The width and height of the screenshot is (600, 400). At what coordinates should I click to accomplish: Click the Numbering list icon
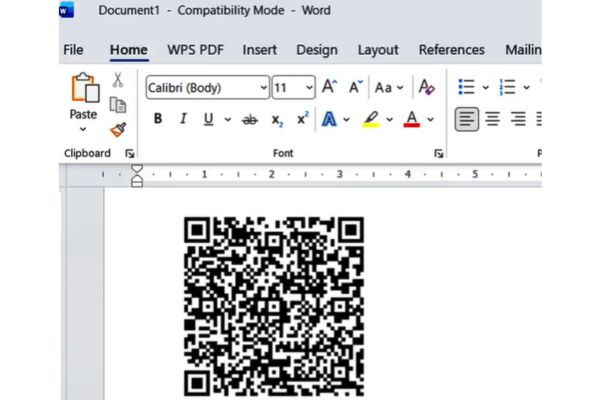(x=507, y=87)
